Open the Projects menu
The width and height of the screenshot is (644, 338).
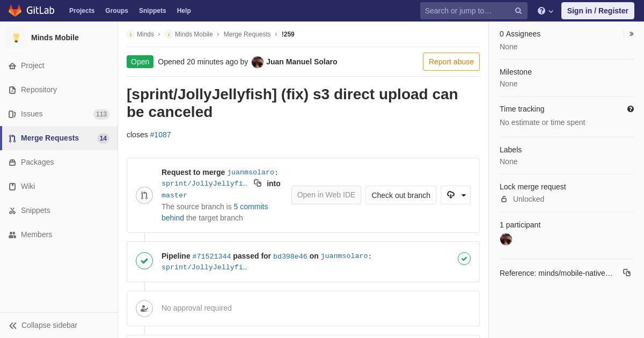82,11
